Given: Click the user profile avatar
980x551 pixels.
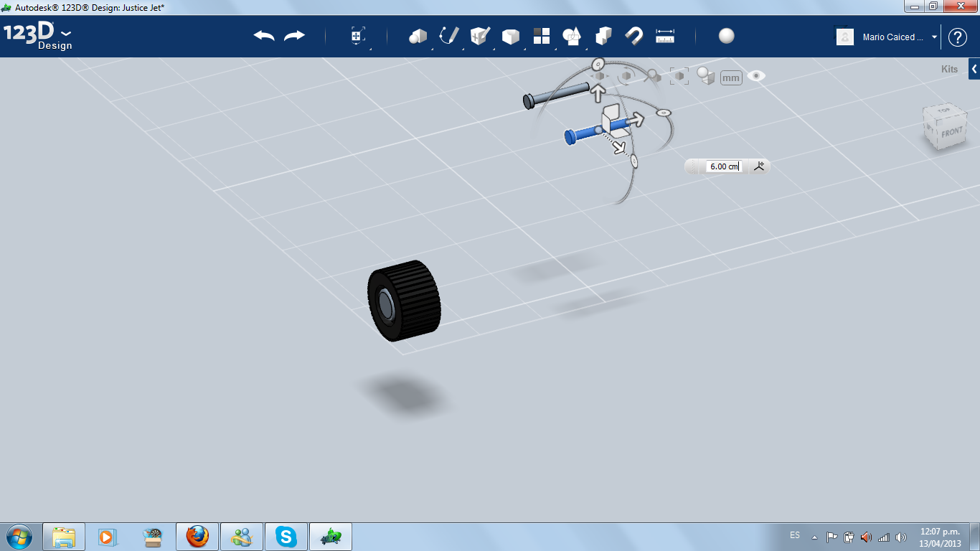Looking at the screenshot, I should click(845, 37).
